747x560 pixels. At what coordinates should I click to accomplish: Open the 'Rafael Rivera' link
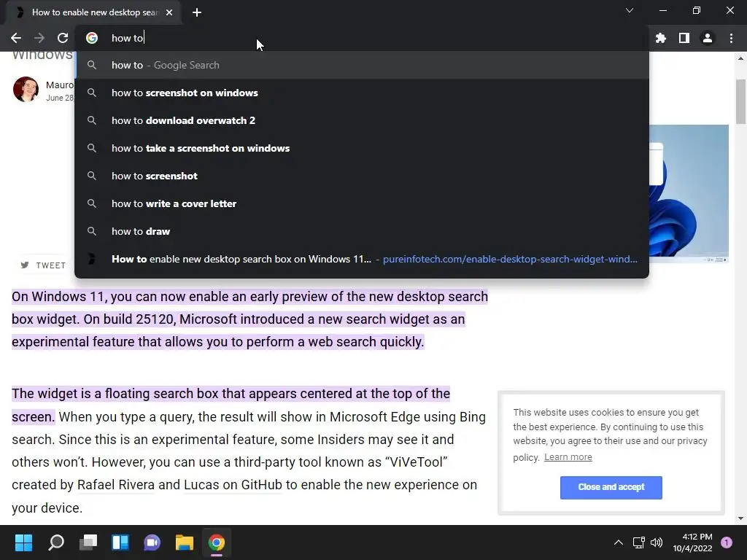coord(116,485)
